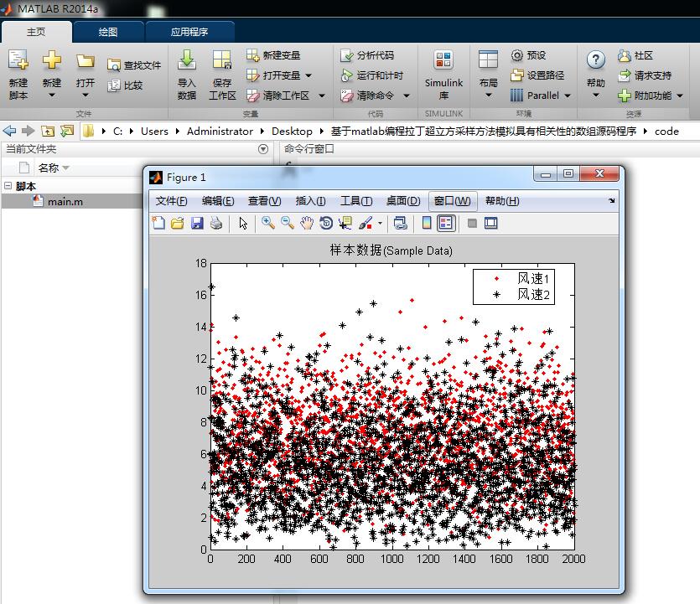Open the 桌面(D) menu in Figure 1
The image size is (700, 604).
403,201
